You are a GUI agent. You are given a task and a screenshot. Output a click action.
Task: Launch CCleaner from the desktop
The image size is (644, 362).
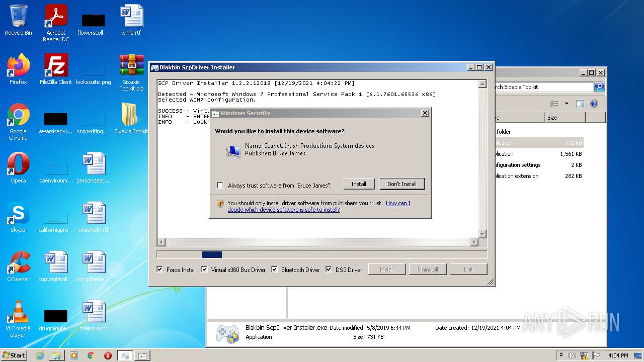[x=18, y=266]
